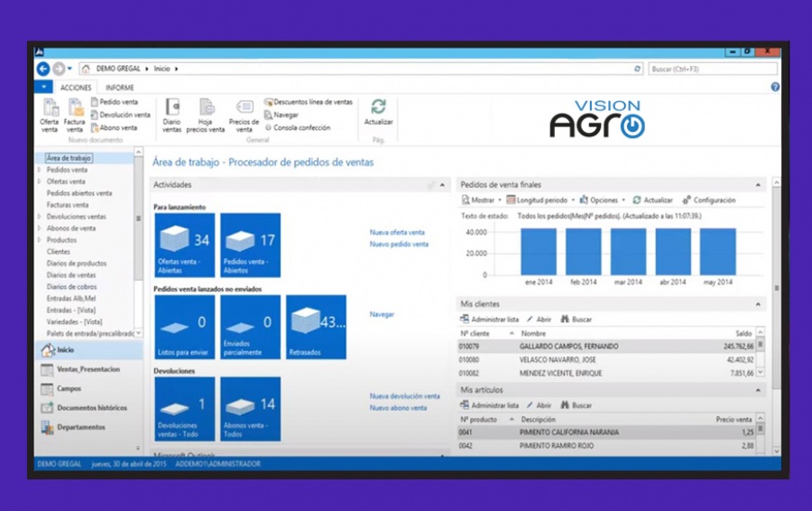Image resolution: width=812 pixels, height=511 pixels.
Task: Expand the Devoluciones ventas tree node
Action: [40, 216]
